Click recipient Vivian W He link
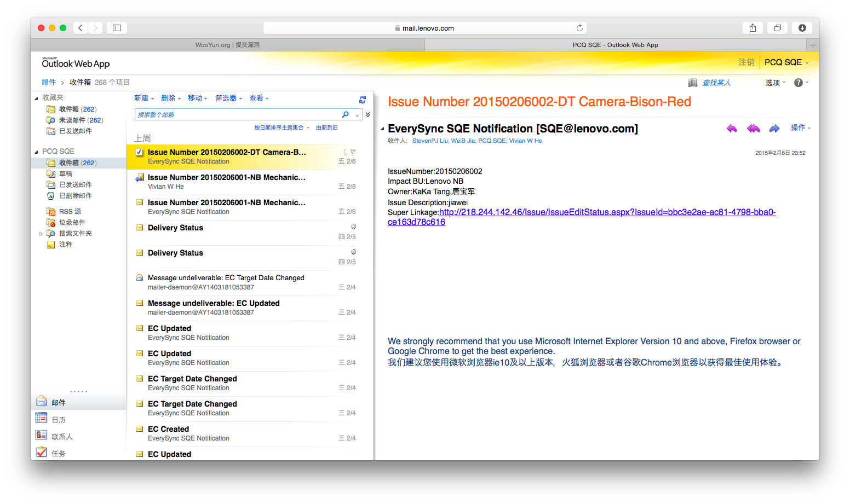 coord(526,141)
